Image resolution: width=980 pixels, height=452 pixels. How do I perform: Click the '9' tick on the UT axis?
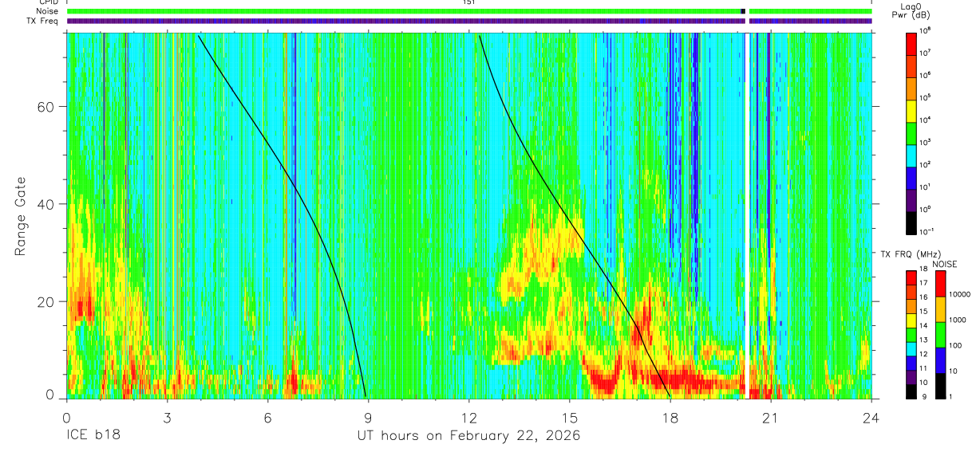coord(368,417)
